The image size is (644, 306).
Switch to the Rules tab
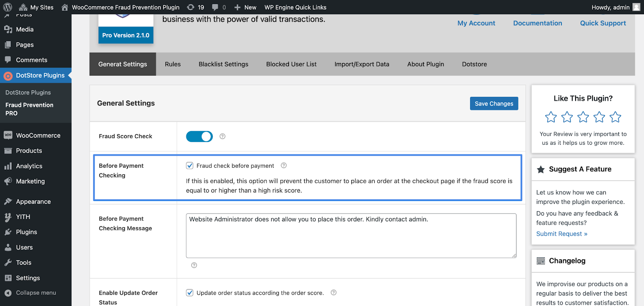pos(173,64)
